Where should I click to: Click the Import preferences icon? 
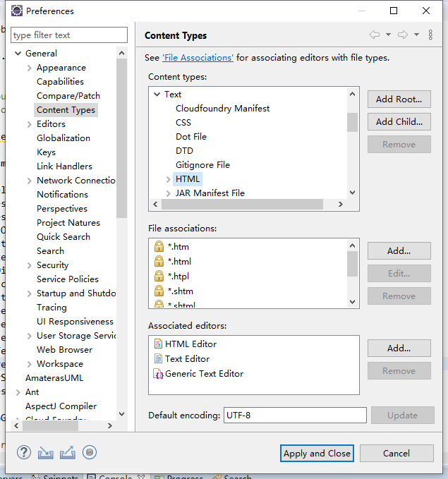pos(46,453)
